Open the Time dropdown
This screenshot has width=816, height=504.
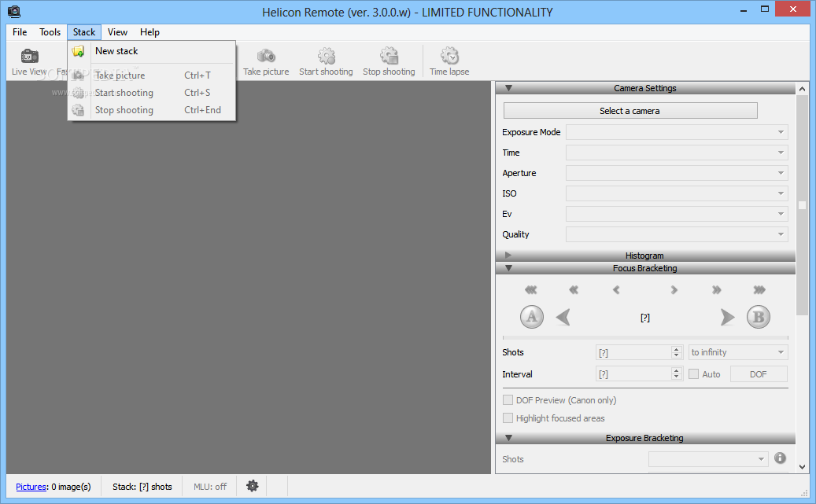677,153
